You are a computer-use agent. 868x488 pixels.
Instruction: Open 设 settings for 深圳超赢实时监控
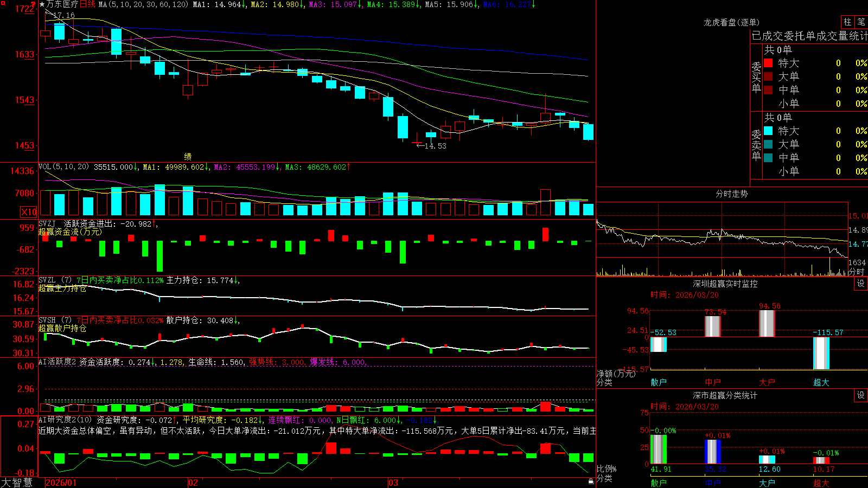coord(861,284)
